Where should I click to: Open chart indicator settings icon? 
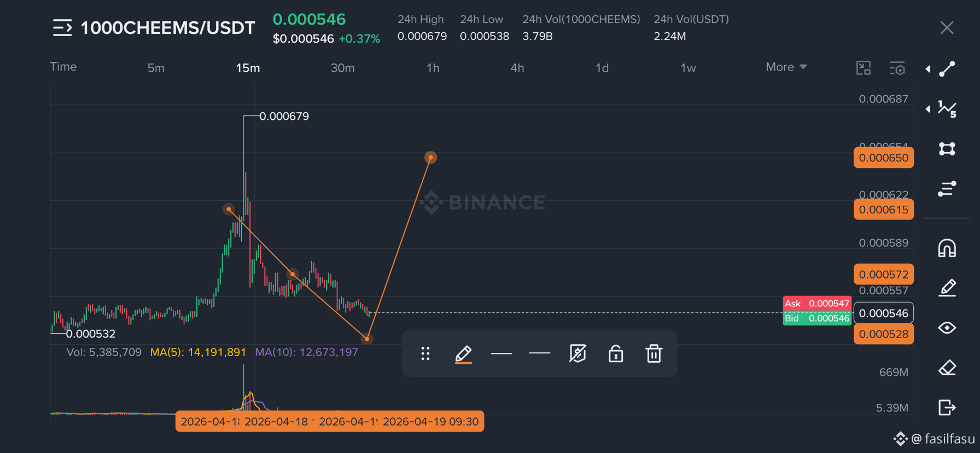897,68
